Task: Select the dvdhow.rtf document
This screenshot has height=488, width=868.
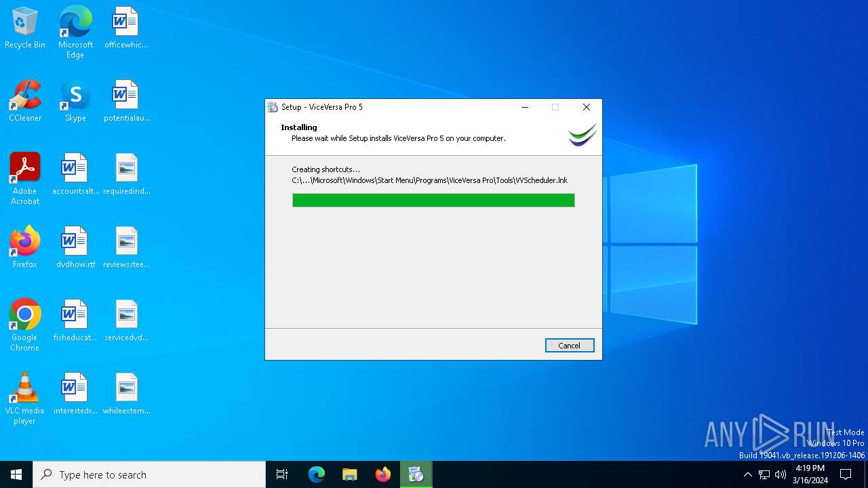Action: tap(75, 248)
